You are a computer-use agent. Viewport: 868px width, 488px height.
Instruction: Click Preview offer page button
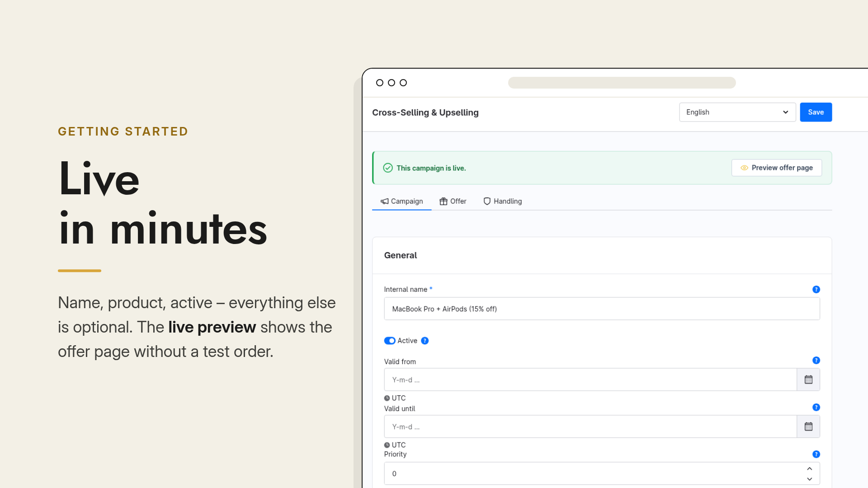pyautogui.click(x=777, y=168)
